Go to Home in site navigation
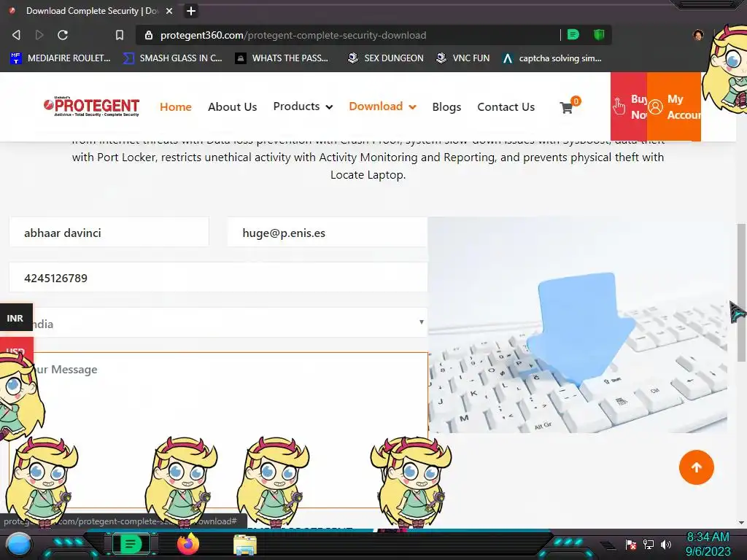This screenshot has height=560, width=747. click(x=175, y=106)
